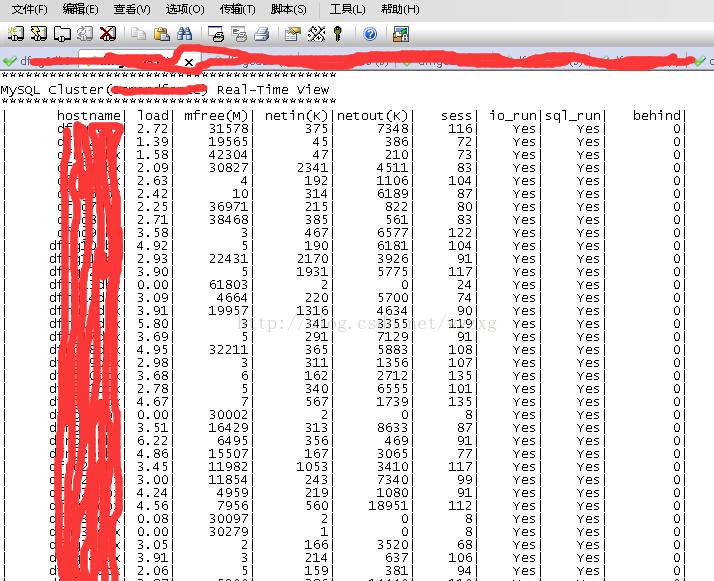The width and height of the screenshot is (714, 581).
Task: Open Find with the binoculars icon
Action: (184, 34)
